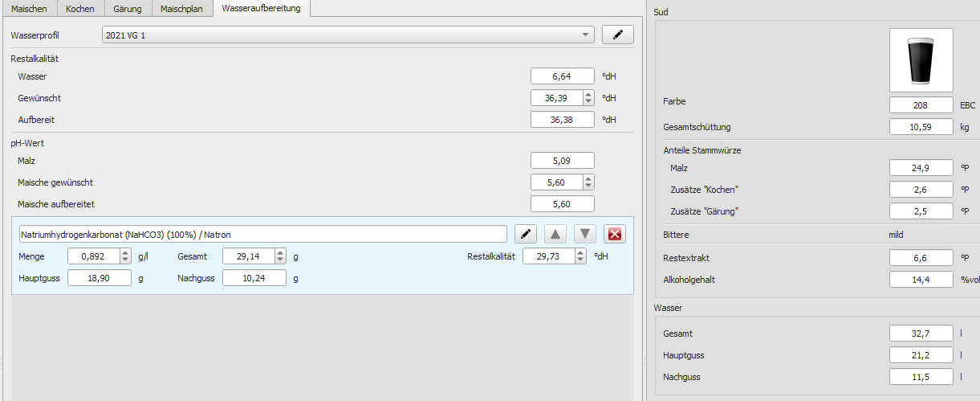Viewport: 980px width, 401px height.
Task: Decrease the Maische gewünscht pH value
Action: coord(588,186)
